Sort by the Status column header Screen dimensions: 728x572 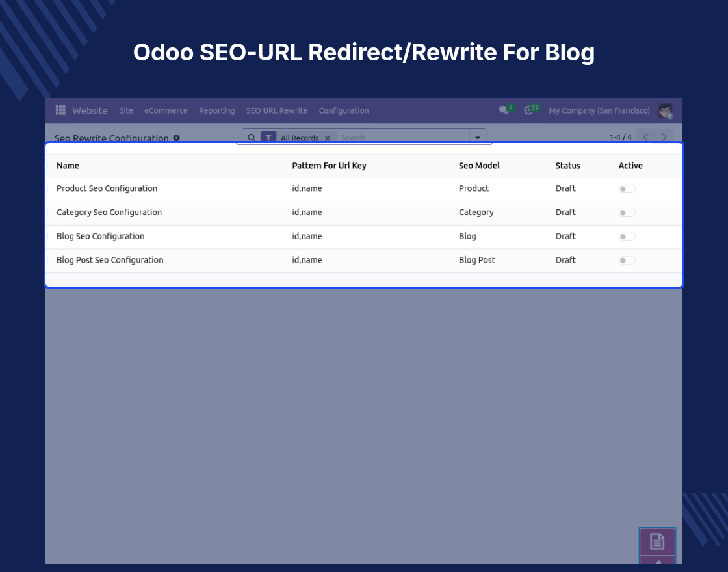coord(568,166)
